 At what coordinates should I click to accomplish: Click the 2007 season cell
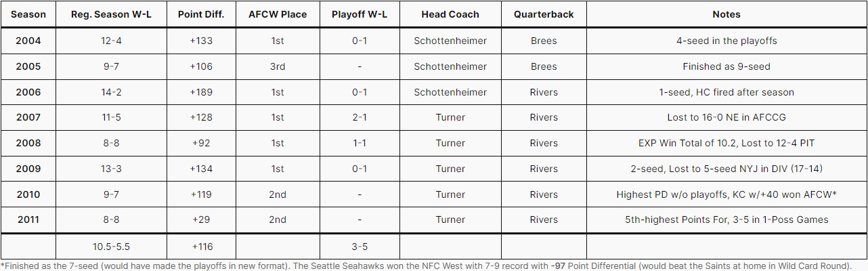28,117
